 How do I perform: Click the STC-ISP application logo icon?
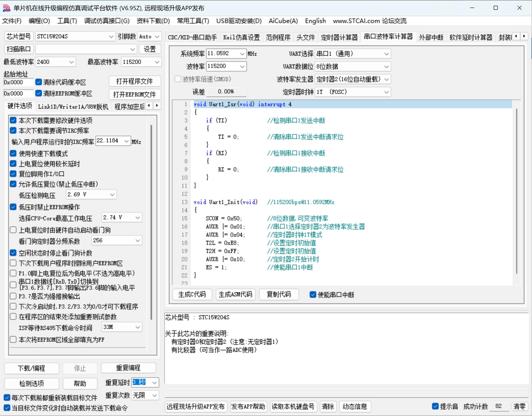(x=6, y=8)
